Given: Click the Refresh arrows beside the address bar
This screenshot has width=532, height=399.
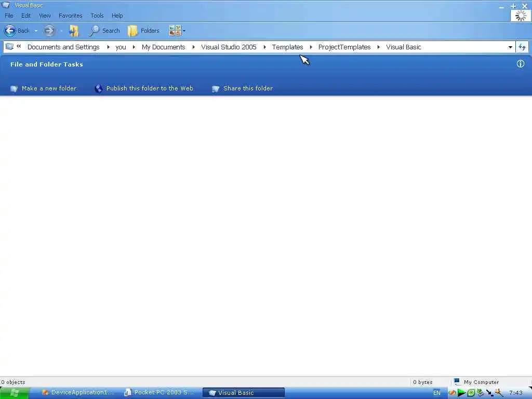Looking at the screenshot, I should [522, 47].
